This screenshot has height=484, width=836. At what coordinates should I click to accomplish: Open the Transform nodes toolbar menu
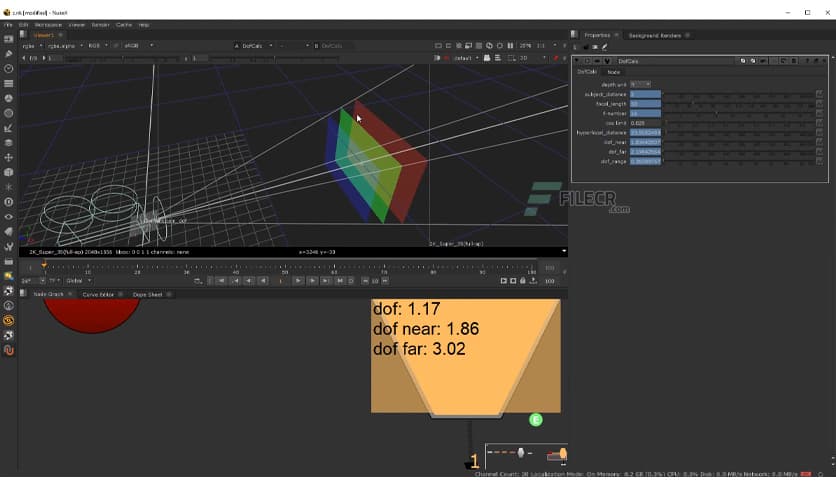click(9, 158)
